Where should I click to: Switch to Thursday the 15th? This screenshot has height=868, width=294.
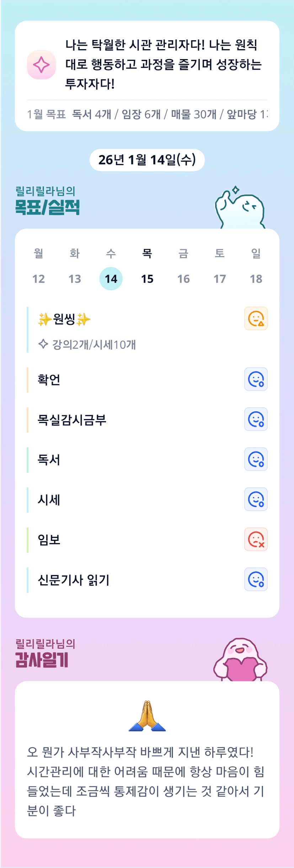click(147, 278)
